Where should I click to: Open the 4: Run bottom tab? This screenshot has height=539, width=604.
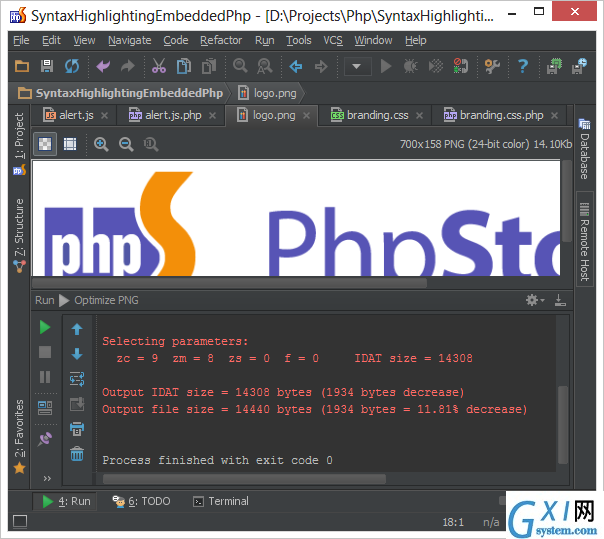pyautogui.click(x=66, y=501)
